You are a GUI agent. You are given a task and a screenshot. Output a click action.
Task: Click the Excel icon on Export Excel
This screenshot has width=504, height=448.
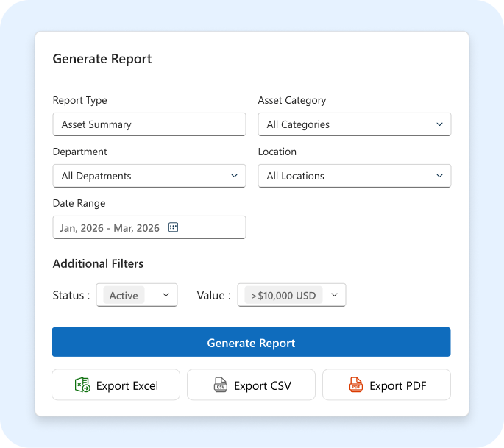click(82, 385)
